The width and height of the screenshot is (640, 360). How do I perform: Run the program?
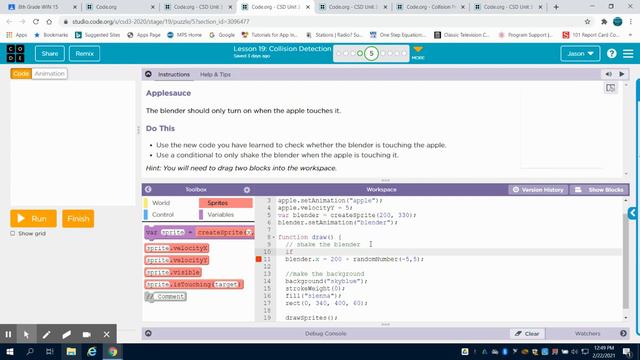tap(33, 219)
